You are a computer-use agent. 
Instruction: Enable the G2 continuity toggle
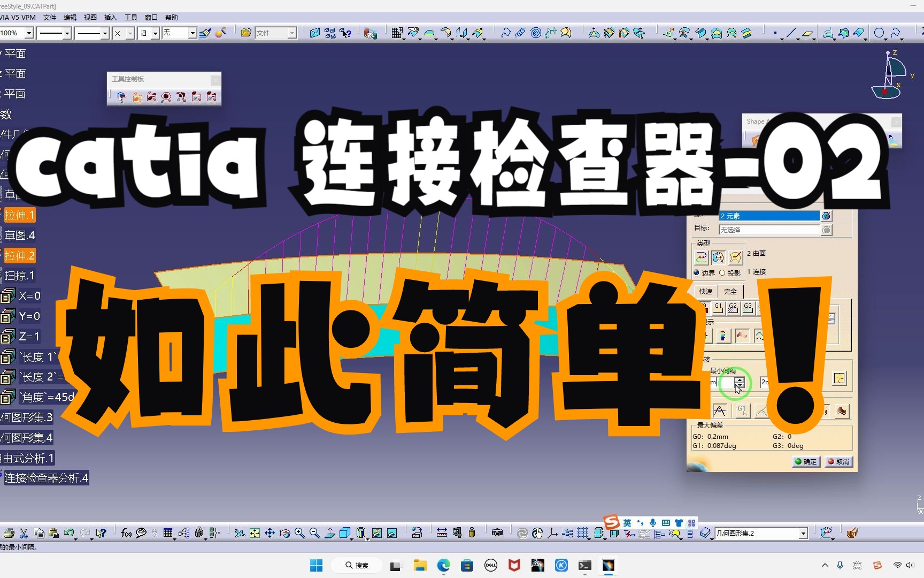click(x=733, y=308)
